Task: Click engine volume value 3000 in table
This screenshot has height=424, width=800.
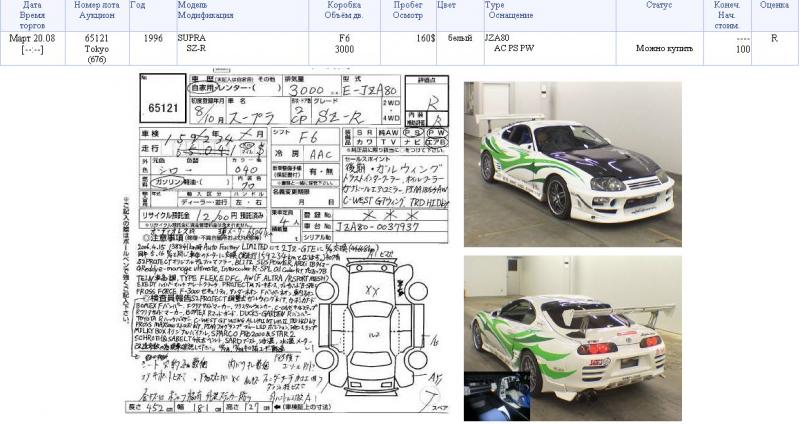Action: (344, 49)
